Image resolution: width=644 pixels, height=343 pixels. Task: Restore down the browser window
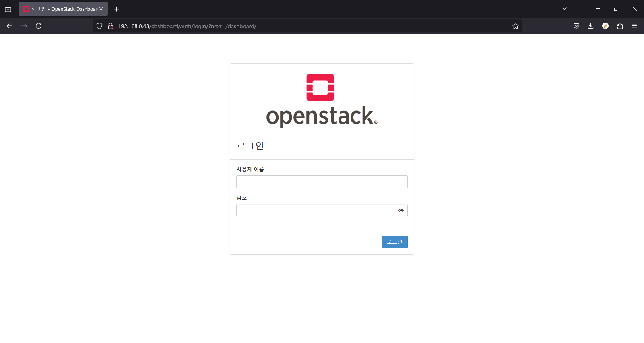[x=616, y=9]
